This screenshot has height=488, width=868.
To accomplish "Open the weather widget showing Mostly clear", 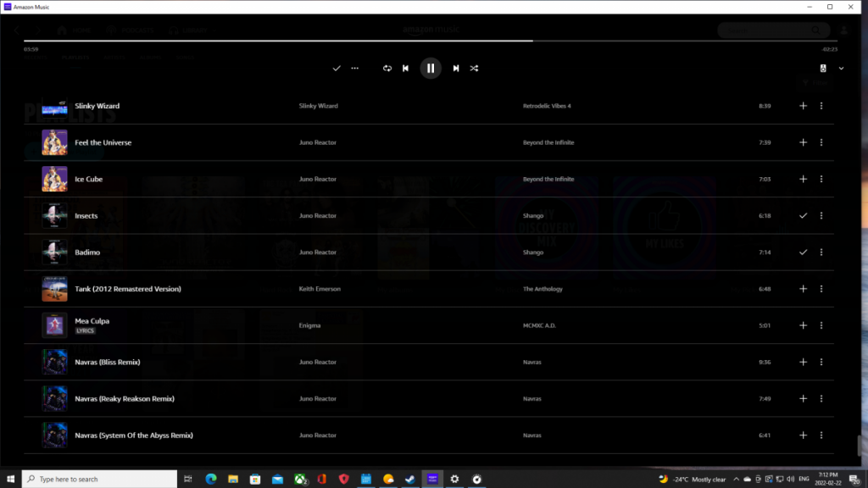I will [692, 480].
